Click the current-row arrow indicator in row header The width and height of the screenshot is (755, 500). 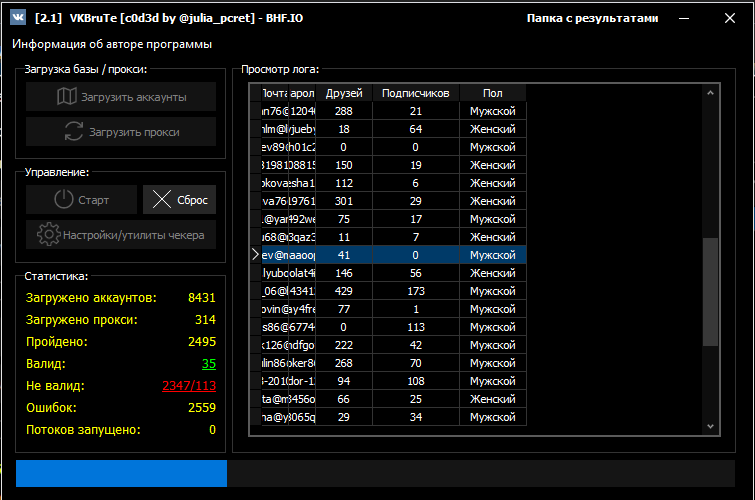[255, 255]
